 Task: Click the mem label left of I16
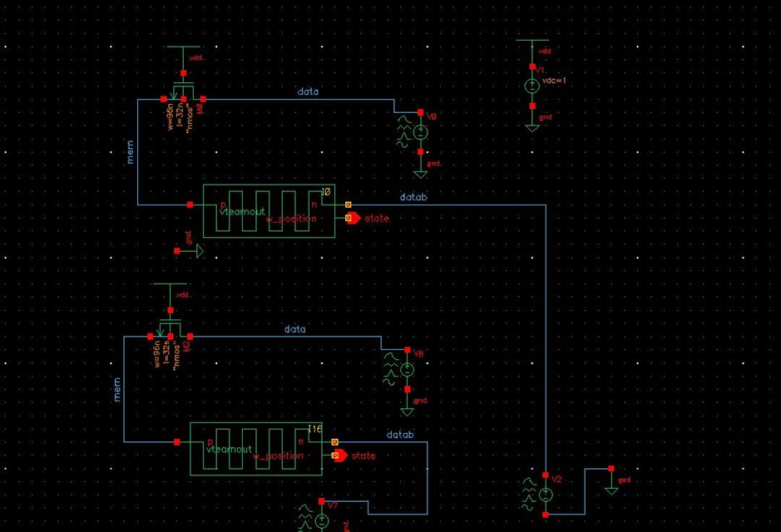[117, 390]
